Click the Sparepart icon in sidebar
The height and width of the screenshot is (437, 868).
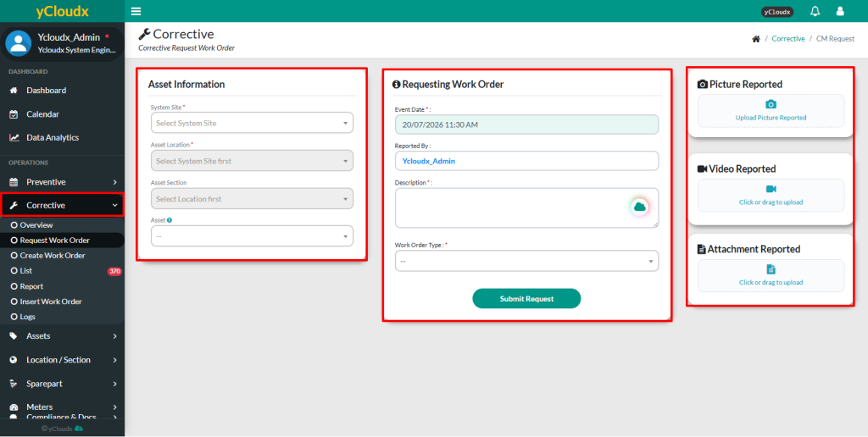coord(14,384)
